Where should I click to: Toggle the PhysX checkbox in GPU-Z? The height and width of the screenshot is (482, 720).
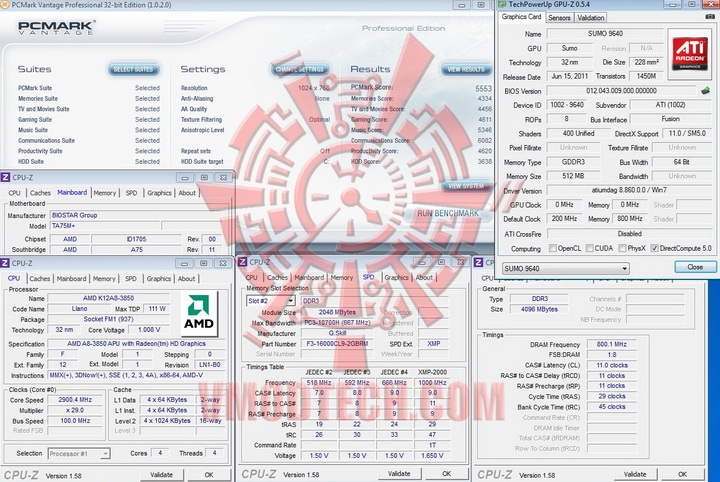(622, 248)
